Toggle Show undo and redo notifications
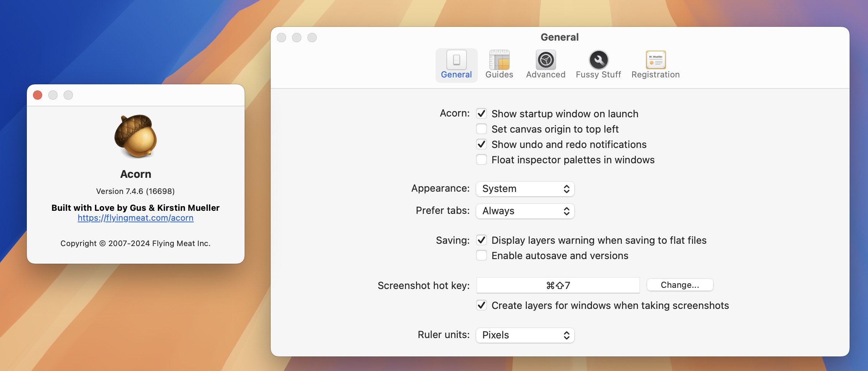This screenshot has width=868, height=371. (482, 144)
